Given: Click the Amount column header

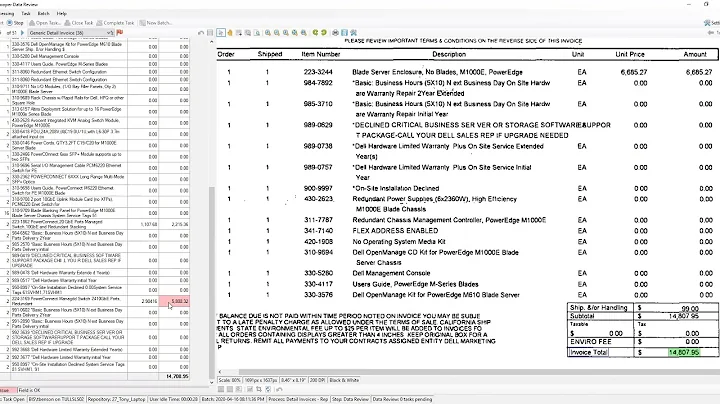Looking at the screenshot, I should (695, 54).
